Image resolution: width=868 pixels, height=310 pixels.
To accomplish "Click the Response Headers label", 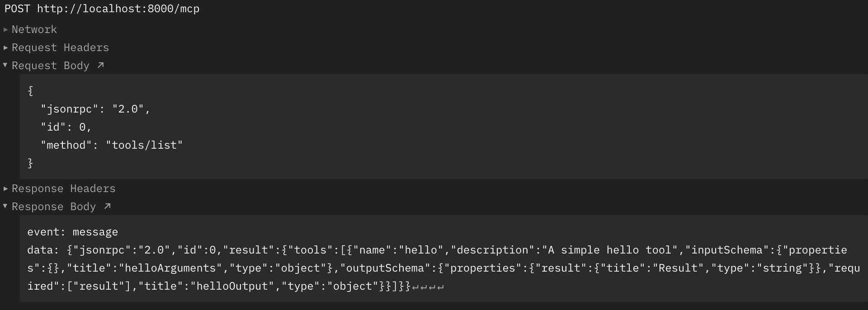I will 63,189.
